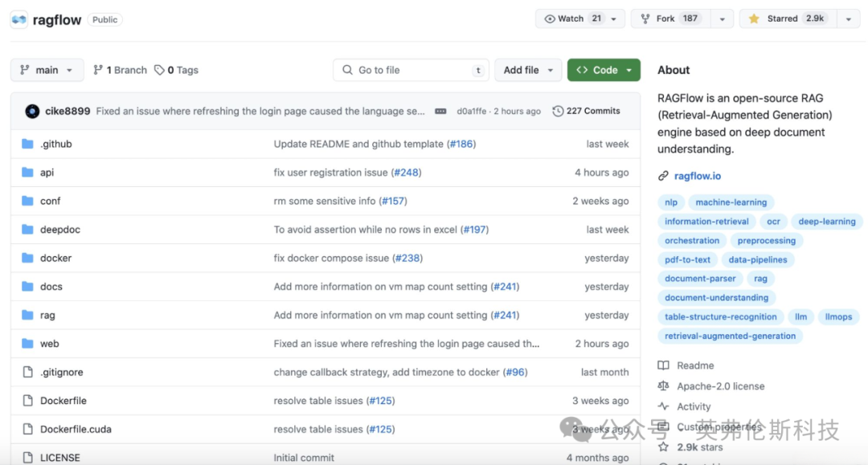Select the deep-learning topic tag
The image size is (868, 465).
826,221
